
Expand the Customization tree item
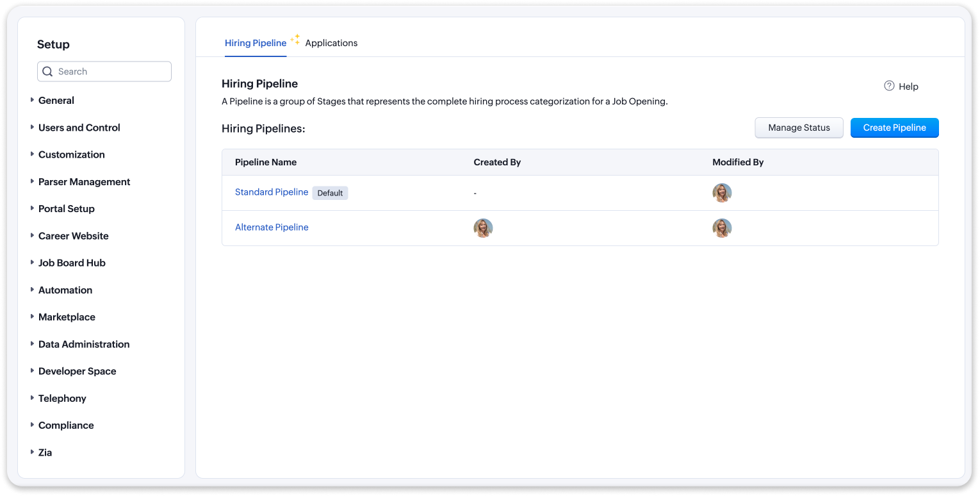pos(32,154)
